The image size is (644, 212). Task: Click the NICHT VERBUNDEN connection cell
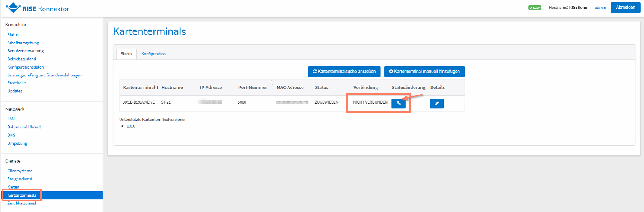(370, 102)
